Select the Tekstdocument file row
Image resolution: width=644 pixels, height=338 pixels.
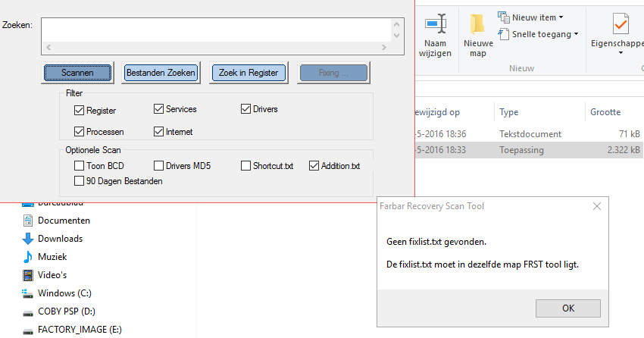point(530,134)
